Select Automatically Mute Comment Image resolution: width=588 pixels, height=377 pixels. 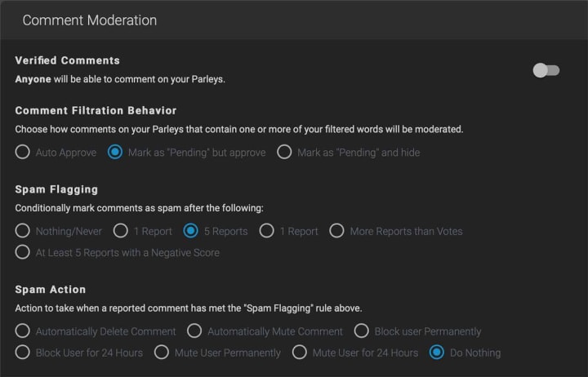tap(194, 331)
